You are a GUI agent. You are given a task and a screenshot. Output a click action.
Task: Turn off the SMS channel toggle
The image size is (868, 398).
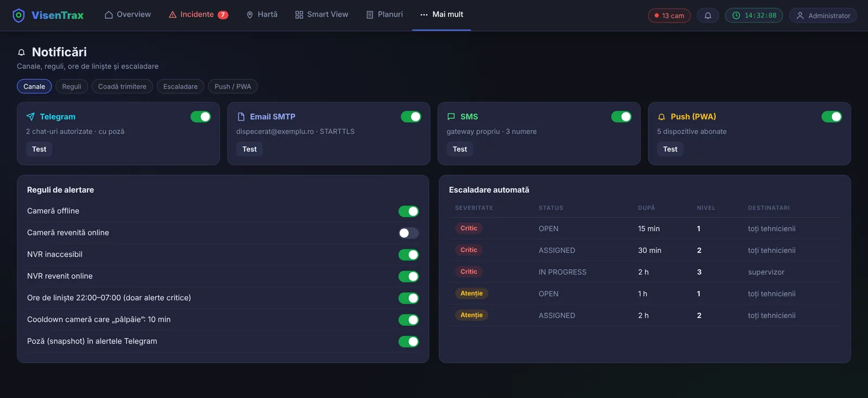[621, 117]
